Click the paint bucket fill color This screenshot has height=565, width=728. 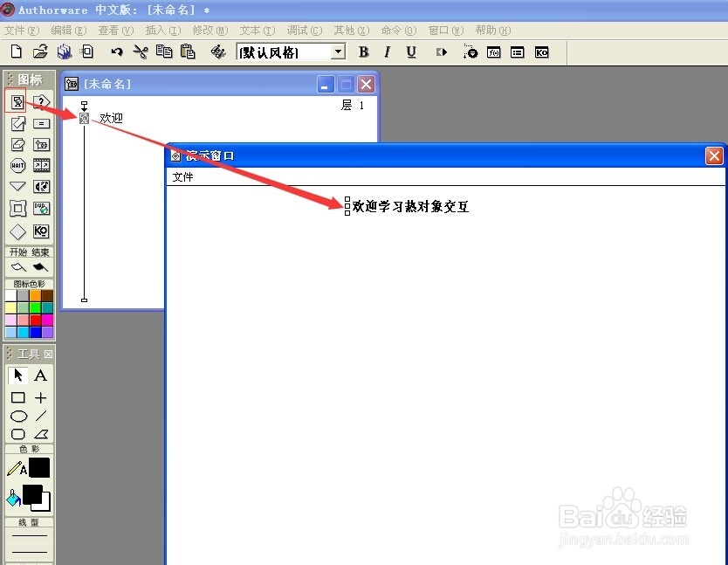click(14, 498)
